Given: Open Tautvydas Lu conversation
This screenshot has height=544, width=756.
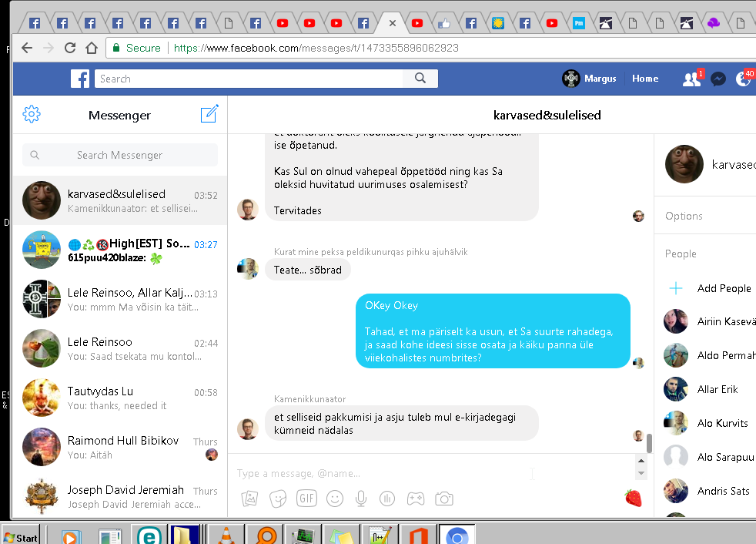Looking at the screenshot, I should click(119, 398).
